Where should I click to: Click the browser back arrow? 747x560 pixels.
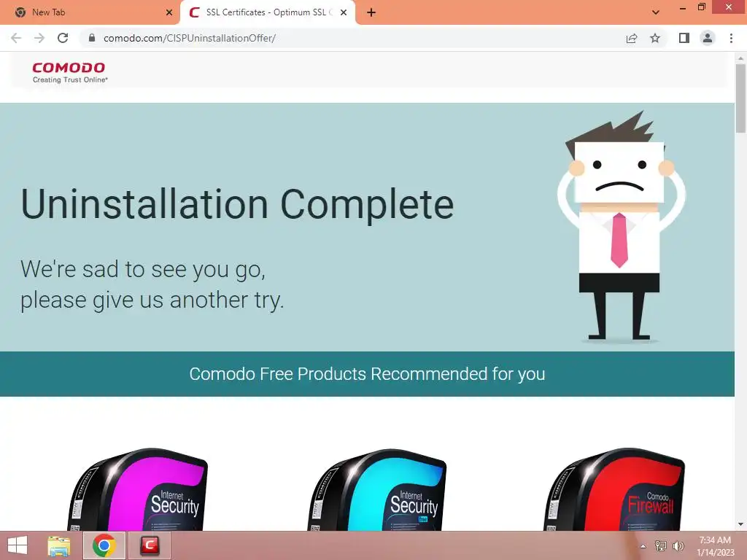(x=16, y=38)
